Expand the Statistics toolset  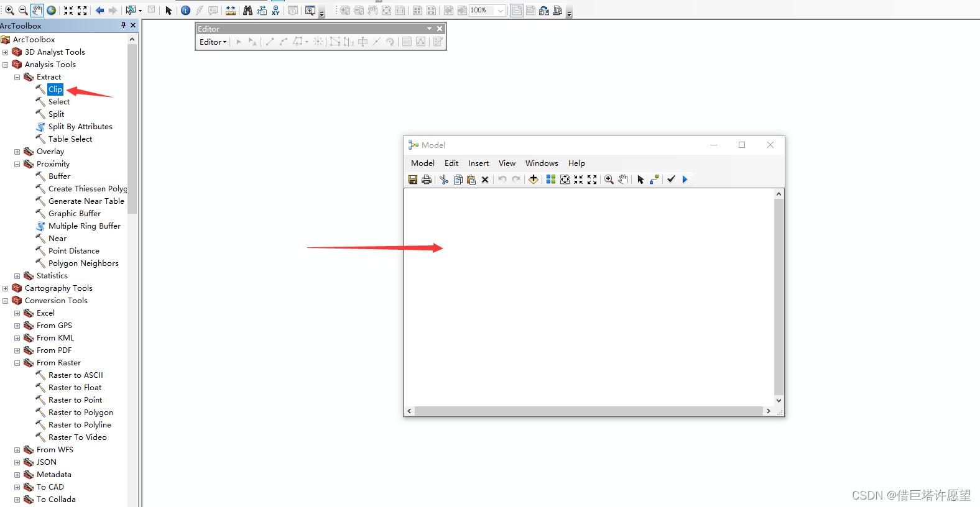click(x=17, y=276)
